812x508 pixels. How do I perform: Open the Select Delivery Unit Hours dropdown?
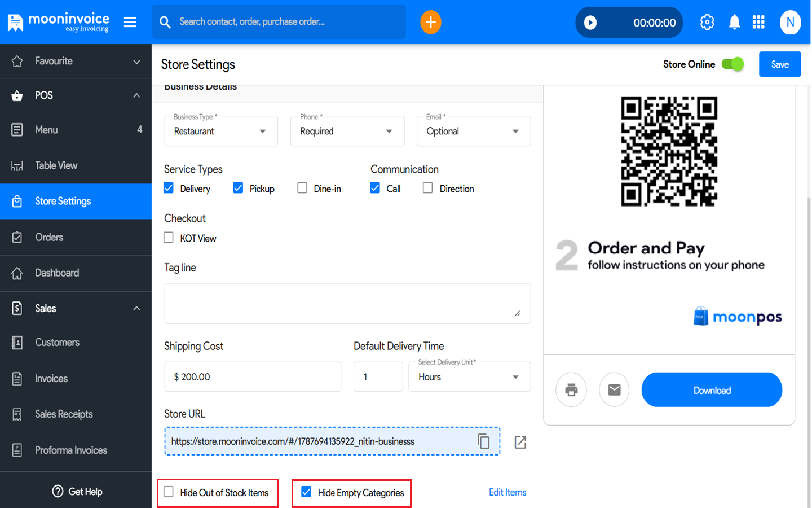[x=469, y=376]
